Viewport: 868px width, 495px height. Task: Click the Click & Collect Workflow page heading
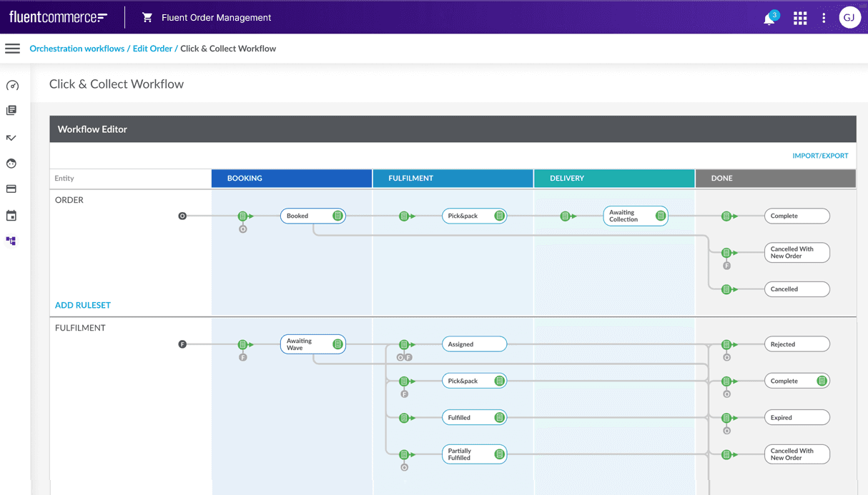117,84
